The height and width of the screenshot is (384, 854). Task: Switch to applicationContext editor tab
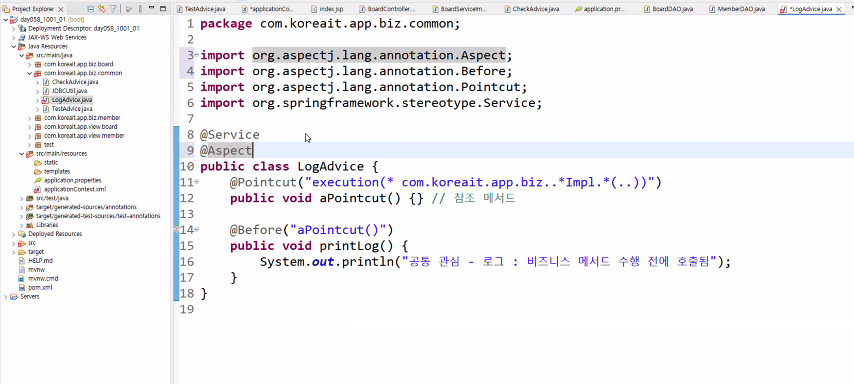pyautogui.click(x=267, y=9)
